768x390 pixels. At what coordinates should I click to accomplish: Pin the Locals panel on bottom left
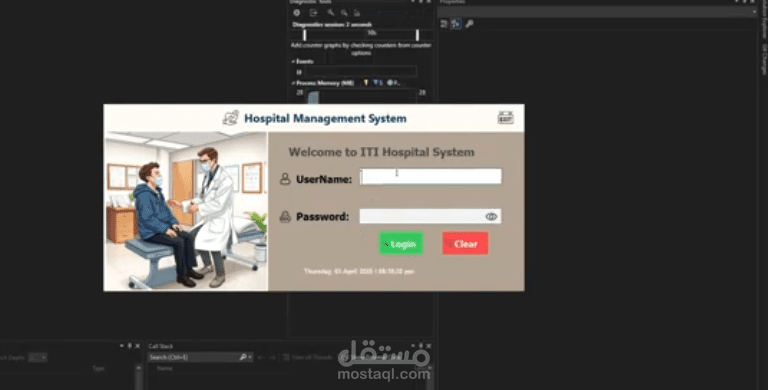click(129, 346)
